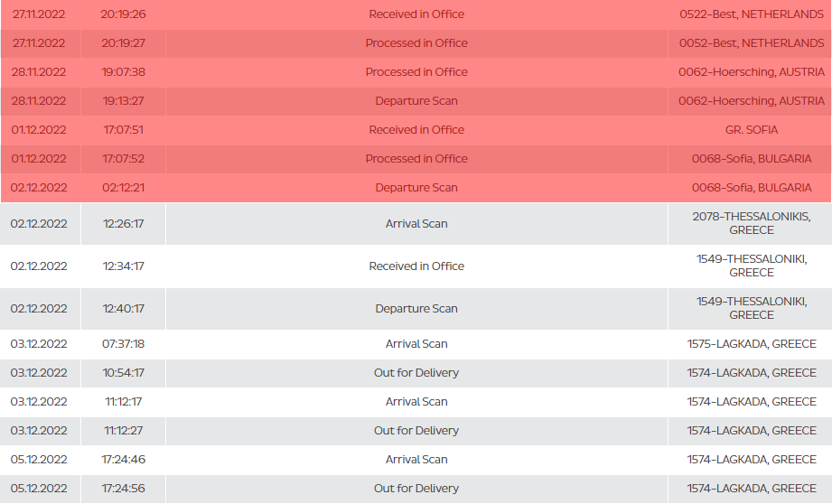
Task: Click the Out for Delivery status at 10:54:17
Action: pyautogui.click(x=416, y=373)
